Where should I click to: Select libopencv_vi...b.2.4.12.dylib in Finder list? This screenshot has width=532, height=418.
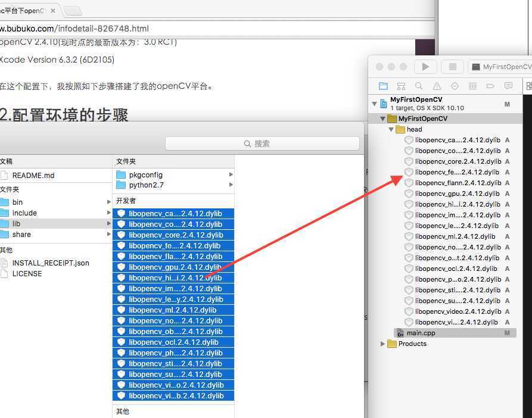(173, 396)
